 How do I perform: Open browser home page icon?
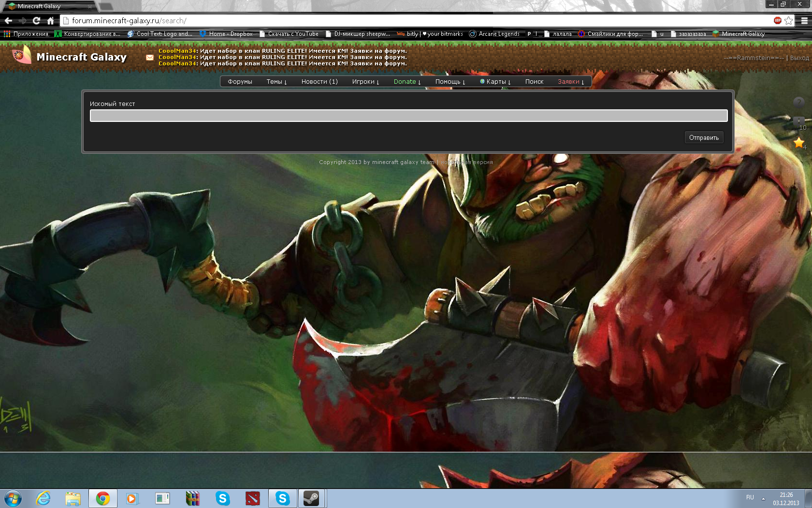pos(50,20)
